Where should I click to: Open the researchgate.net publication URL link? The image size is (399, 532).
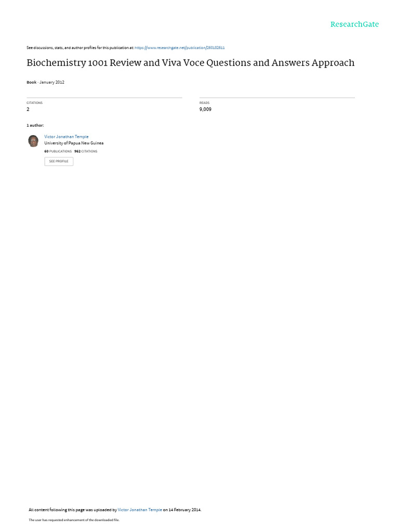[179, 48]
